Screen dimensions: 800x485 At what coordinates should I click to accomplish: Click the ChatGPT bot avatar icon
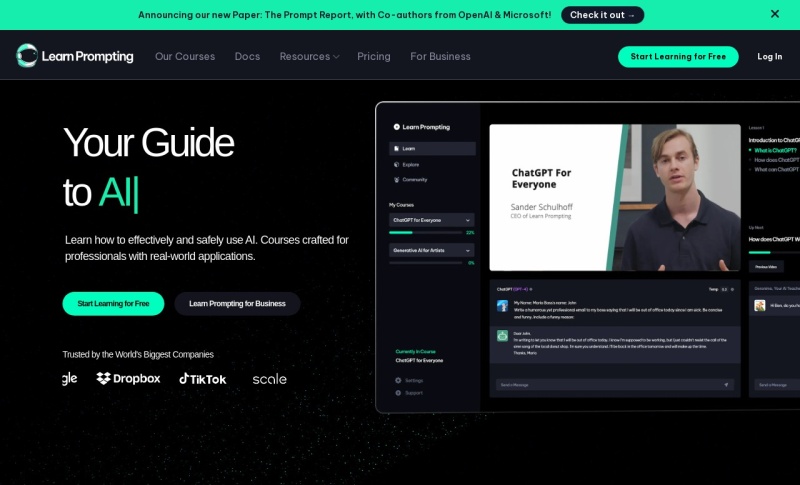(503, 336)
